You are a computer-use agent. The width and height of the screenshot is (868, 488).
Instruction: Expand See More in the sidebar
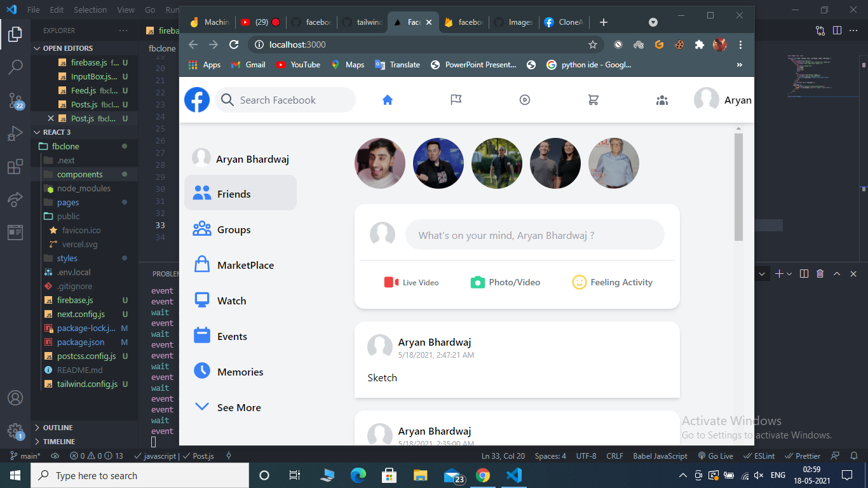(x=240, y=407)
